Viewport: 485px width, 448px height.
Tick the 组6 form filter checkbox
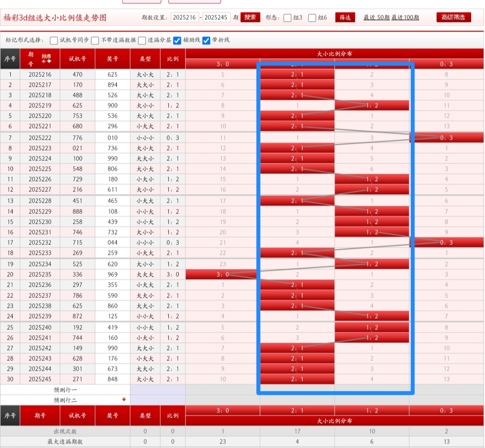tap(313, 18)
